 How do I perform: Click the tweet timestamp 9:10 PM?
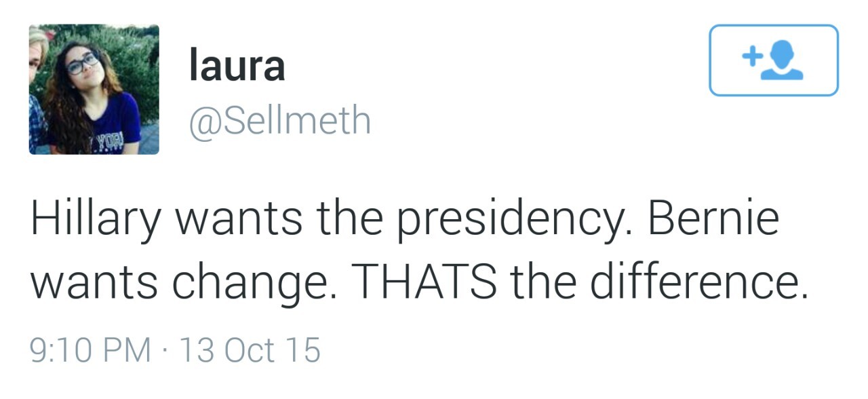(x=91, y=351)
